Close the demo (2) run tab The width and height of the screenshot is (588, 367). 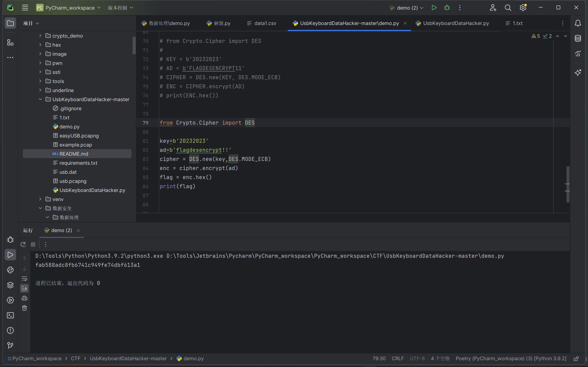tap(78, 230)
